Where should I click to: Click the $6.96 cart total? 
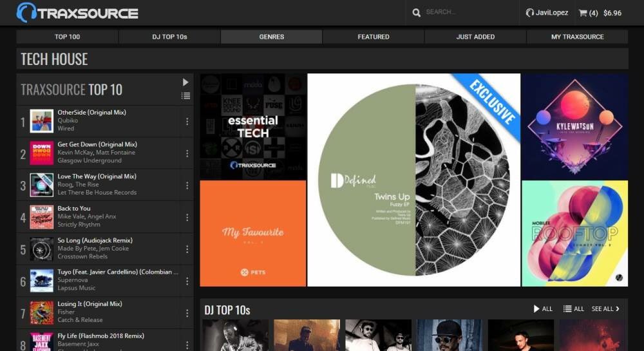pyautogui.click(x=612, y=13)
